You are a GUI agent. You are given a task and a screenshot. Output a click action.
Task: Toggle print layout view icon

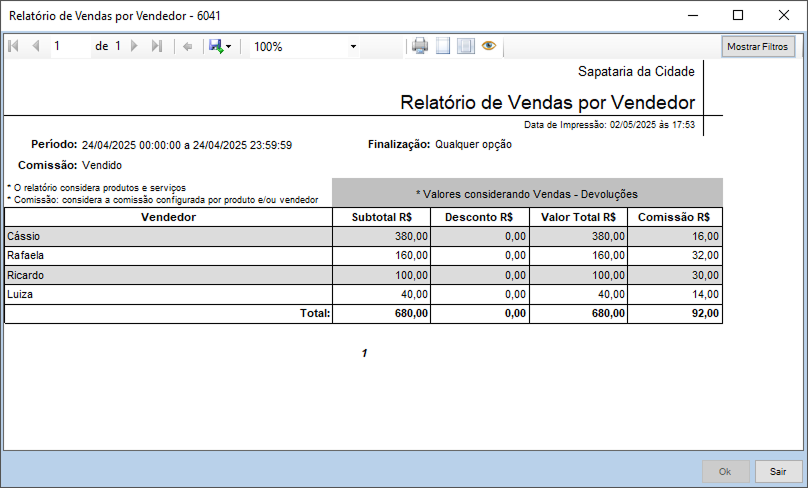(x=443, y=46)
